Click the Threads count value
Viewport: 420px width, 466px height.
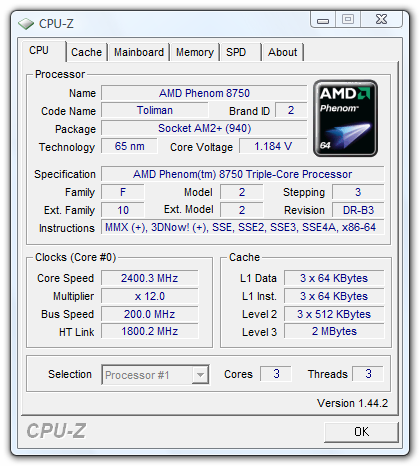[x=368, y=374]
